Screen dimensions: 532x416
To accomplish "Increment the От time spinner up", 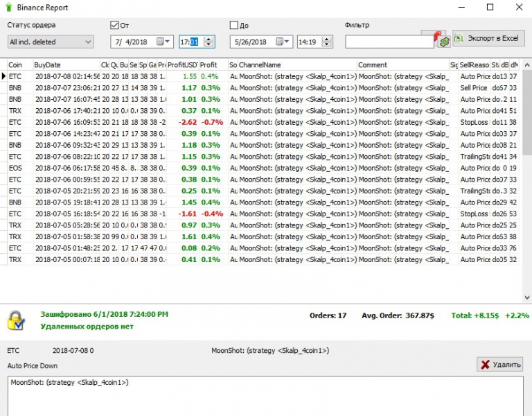I will click(x=209, y=39).
